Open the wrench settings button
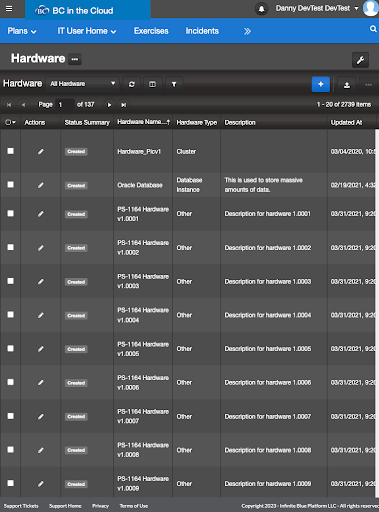379x512 pixels. point(360,60)
